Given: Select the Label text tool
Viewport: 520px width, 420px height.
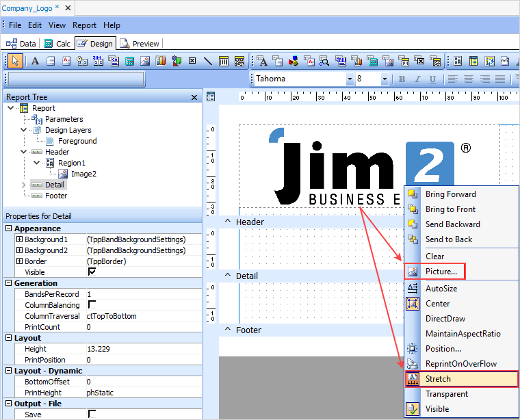Looking at the screenshot, I should pos(34,61).
